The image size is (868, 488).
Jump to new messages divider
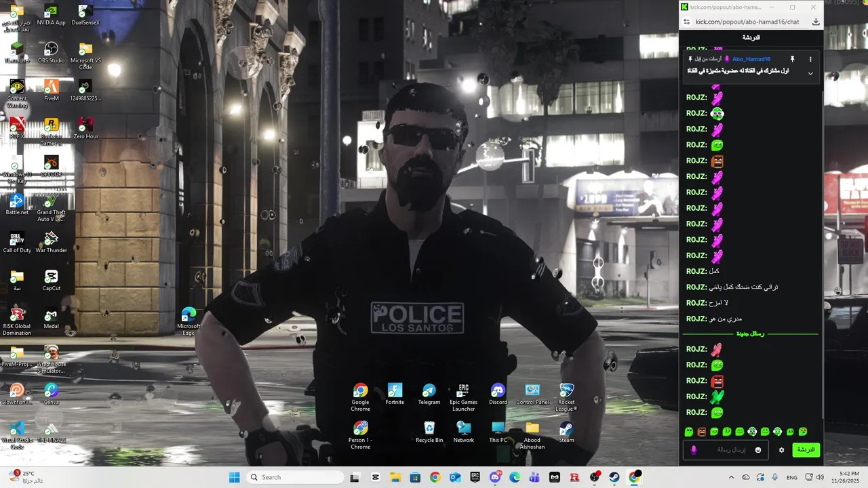pyautogui.click(x=750, y=333)
